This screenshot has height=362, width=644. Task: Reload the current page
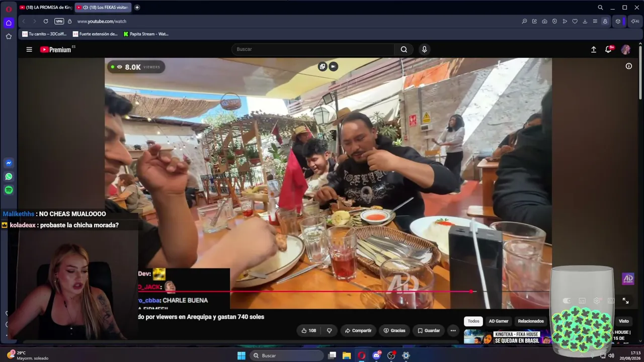(46, 21)
